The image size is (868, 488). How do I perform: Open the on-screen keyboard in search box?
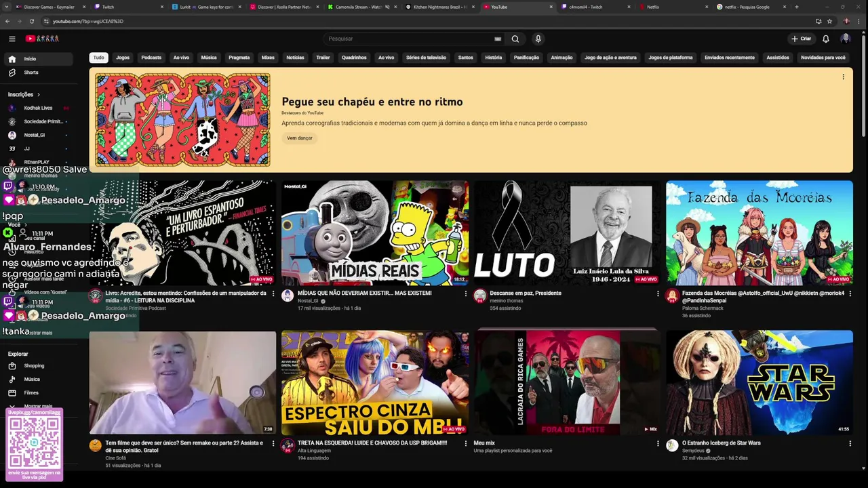click(x=498, y=39)
